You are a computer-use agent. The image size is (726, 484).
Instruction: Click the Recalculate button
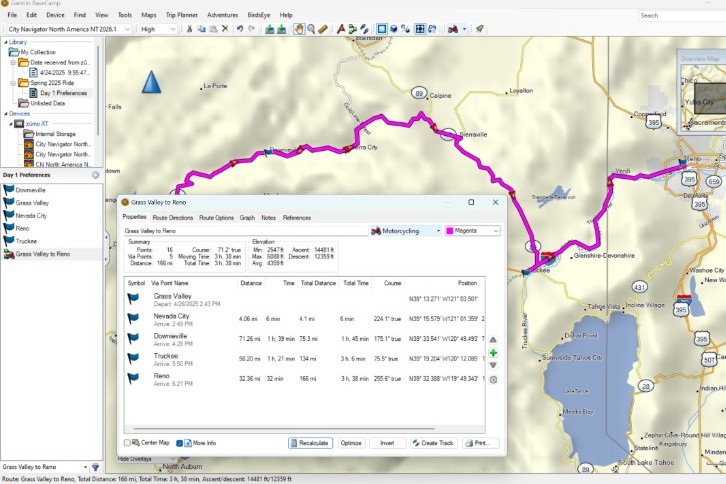click(310, 443)
